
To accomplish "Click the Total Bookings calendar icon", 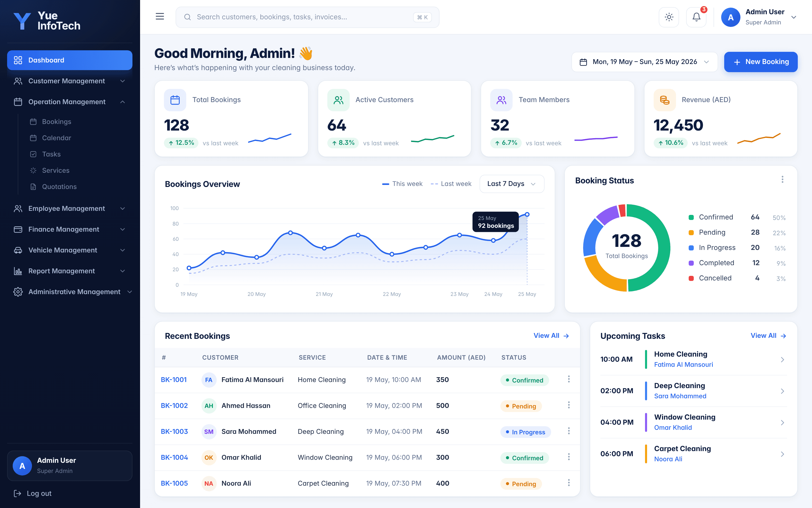I will click(175, 100).
